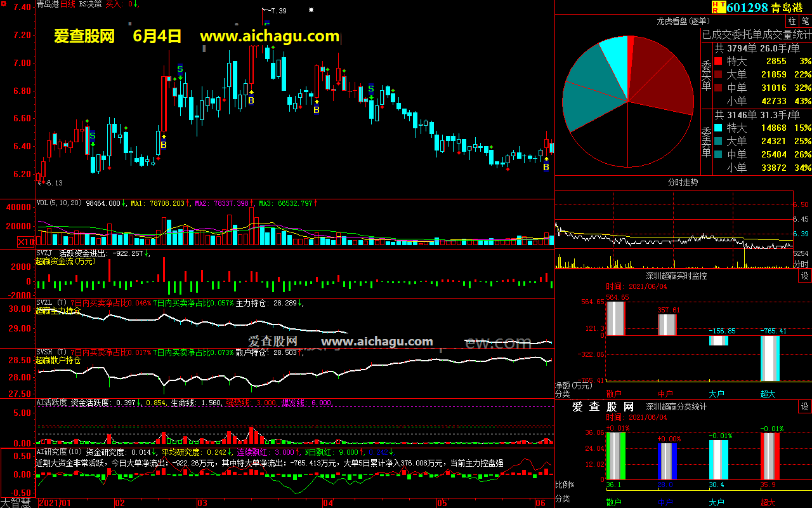Screen dimensions: 812x508
Task: Click the yellow HTR badge beside 601298
Action: coord(718,7)
